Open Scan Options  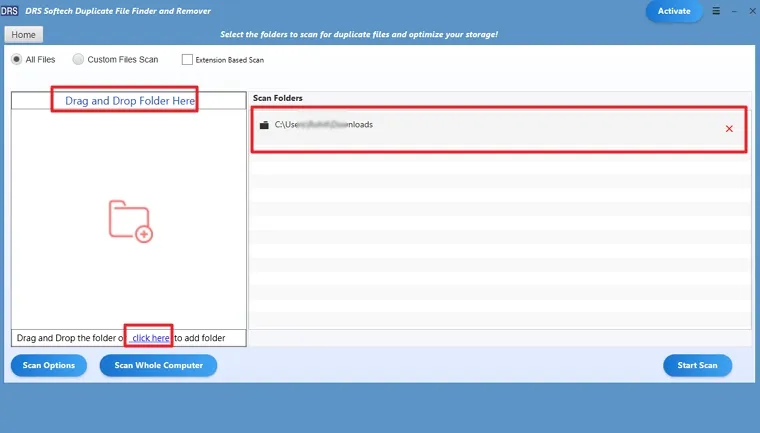pos(49,365)
